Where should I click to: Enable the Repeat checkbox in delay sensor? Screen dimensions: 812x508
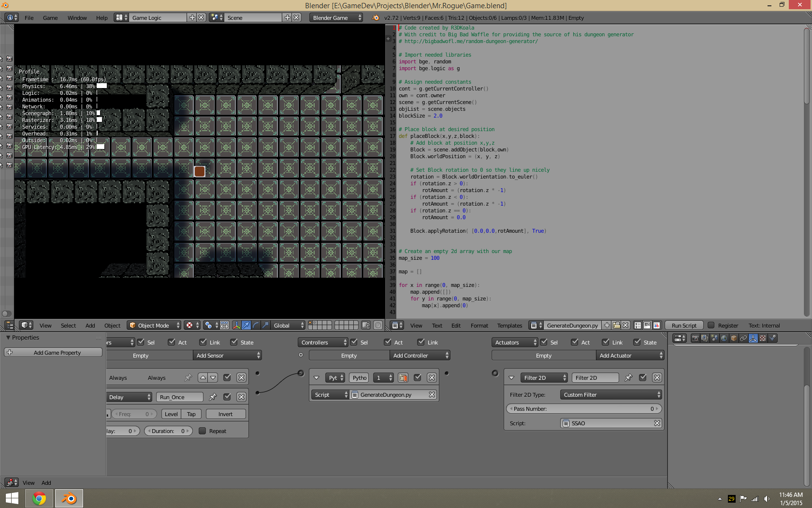(x=203, y=431)
